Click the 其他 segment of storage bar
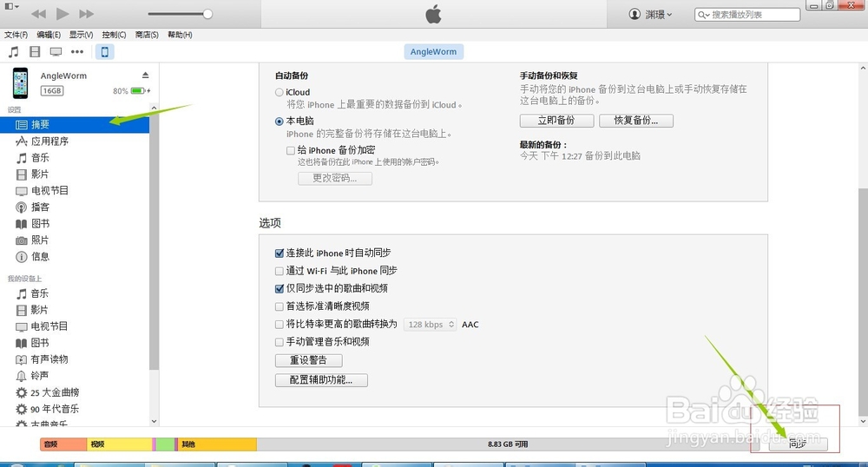Viewport: 868px width, 467px height. [x=217, y=444]
